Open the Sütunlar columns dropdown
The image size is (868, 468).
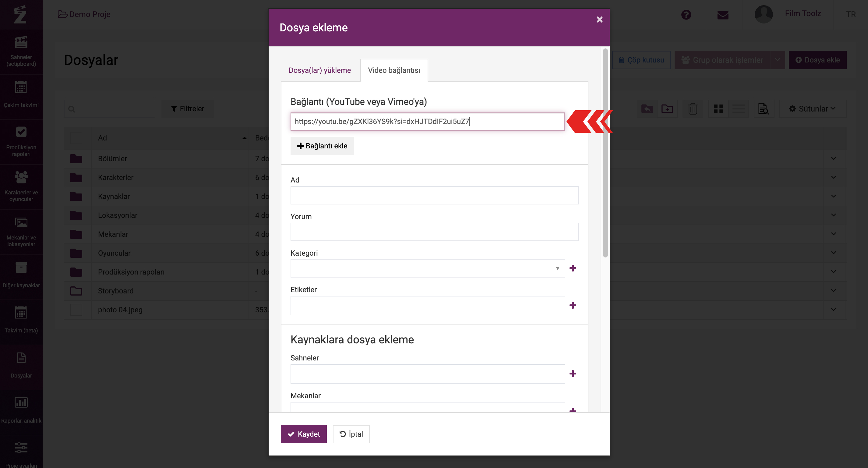(813, 109)
